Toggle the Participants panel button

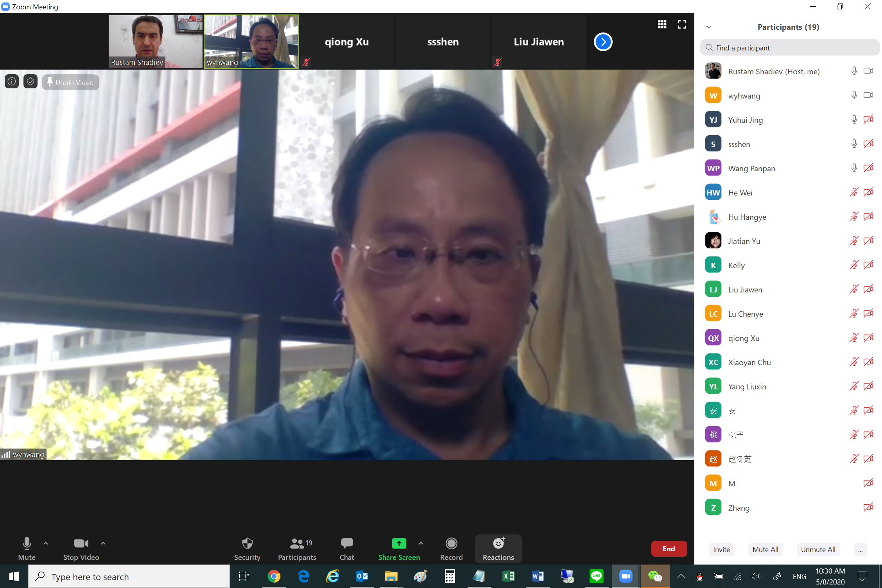coord(297,549)
